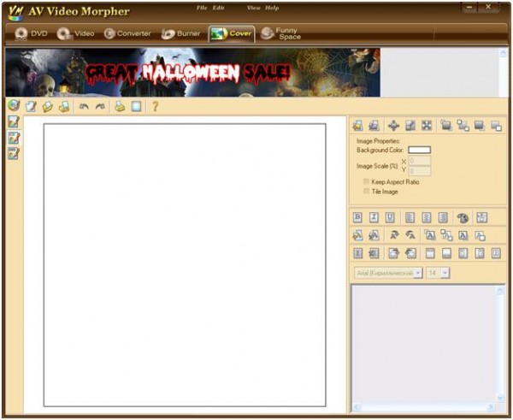Open the File menu
The height and width of the screenshot is (420, 513).
202,8
